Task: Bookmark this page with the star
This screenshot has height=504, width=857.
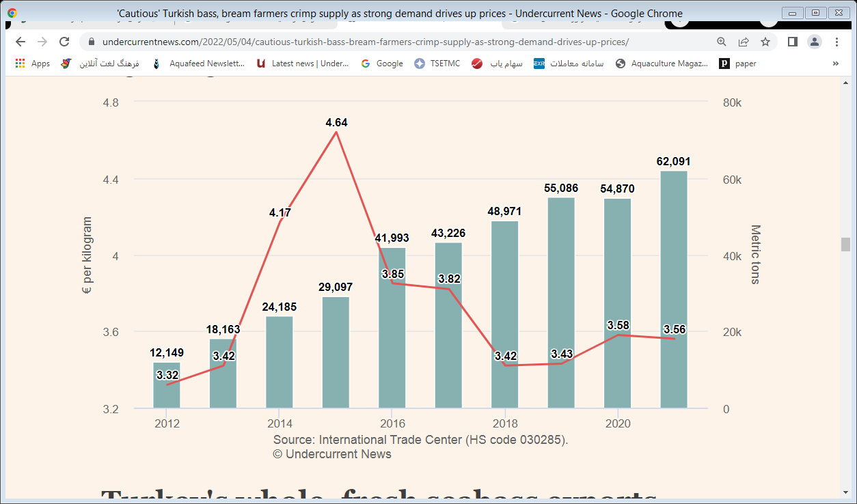Action: click(765, 42)
